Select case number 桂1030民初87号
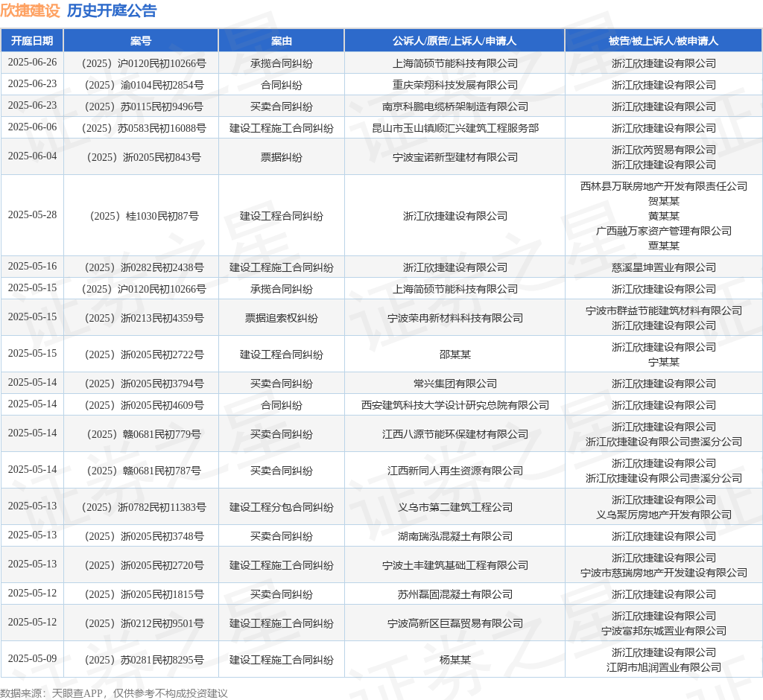This screenshot has height=700, width=763. coord(144,216)
